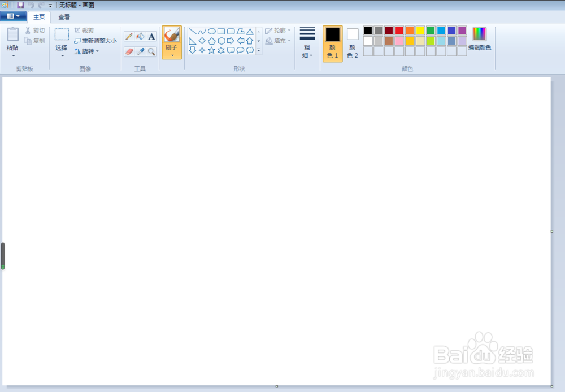Choose the Curve shape
The image size is (565, 392).
[x=202, y=31]
